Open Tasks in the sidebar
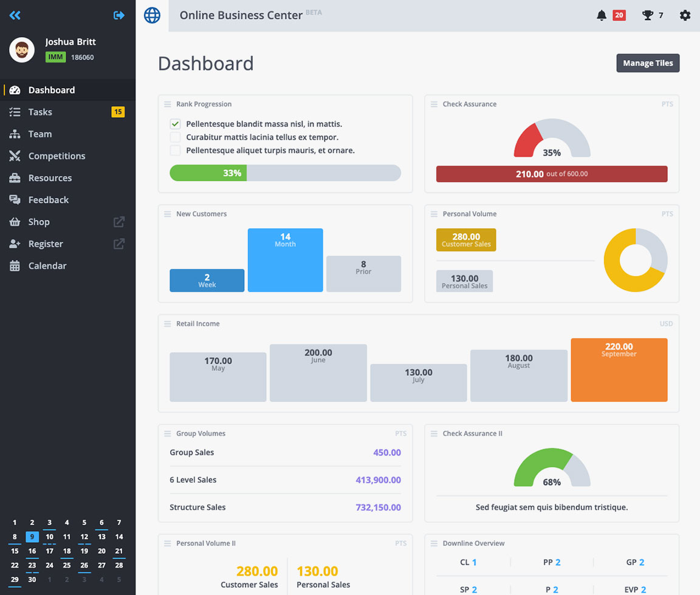 point(40,112)
